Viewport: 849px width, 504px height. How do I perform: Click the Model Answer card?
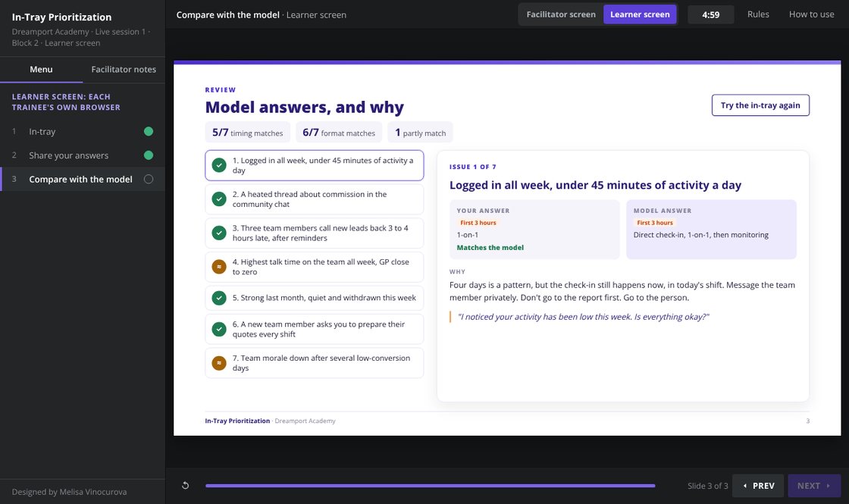[x=712, y=230]
